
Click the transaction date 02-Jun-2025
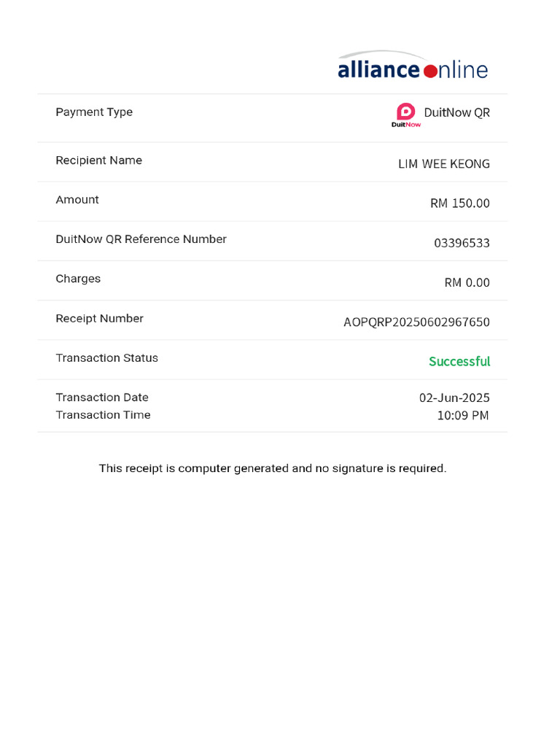[454, 398]
